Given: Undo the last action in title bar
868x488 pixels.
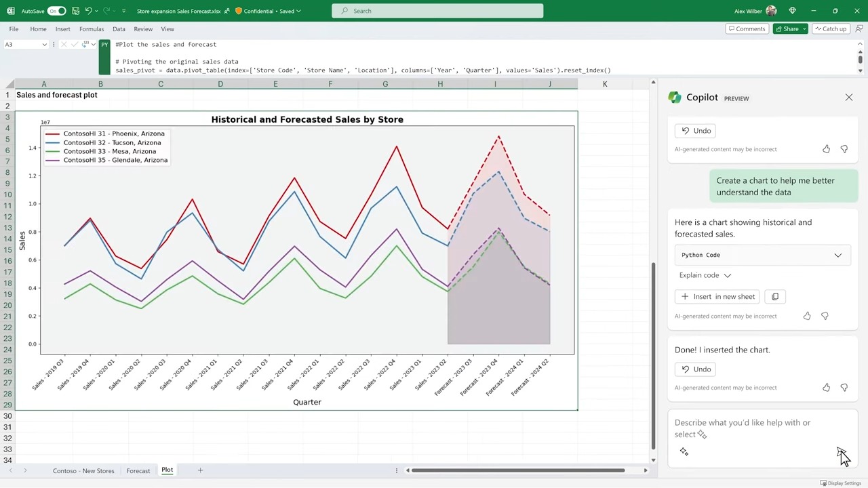Looking at the screenshot, I should [88, 11].
